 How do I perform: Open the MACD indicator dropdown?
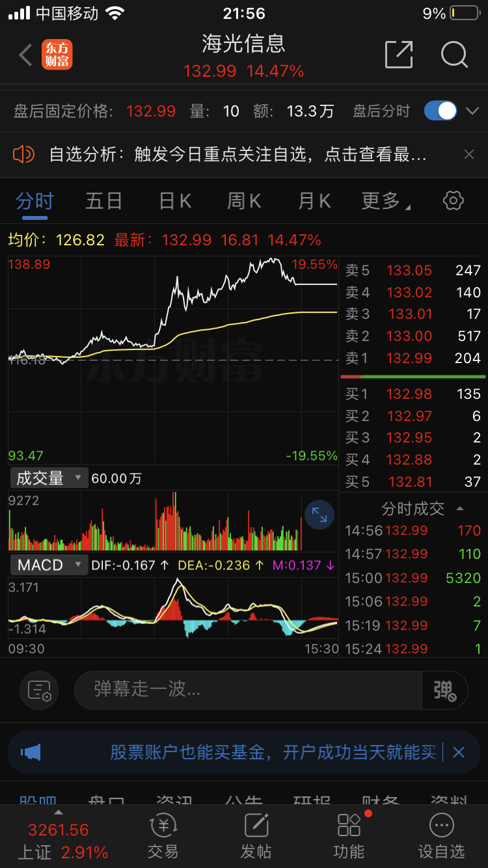click(49, 565)
